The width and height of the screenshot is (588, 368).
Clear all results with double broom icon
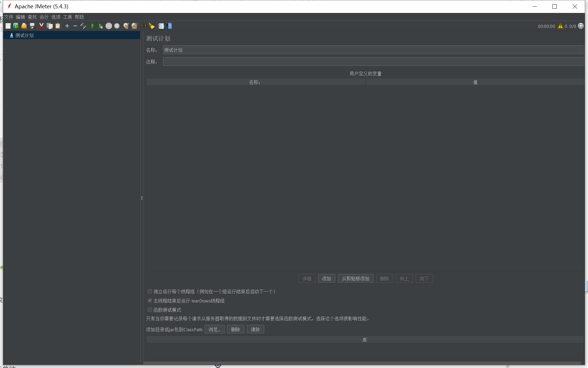pyautogui.click(x=134, y=26)
